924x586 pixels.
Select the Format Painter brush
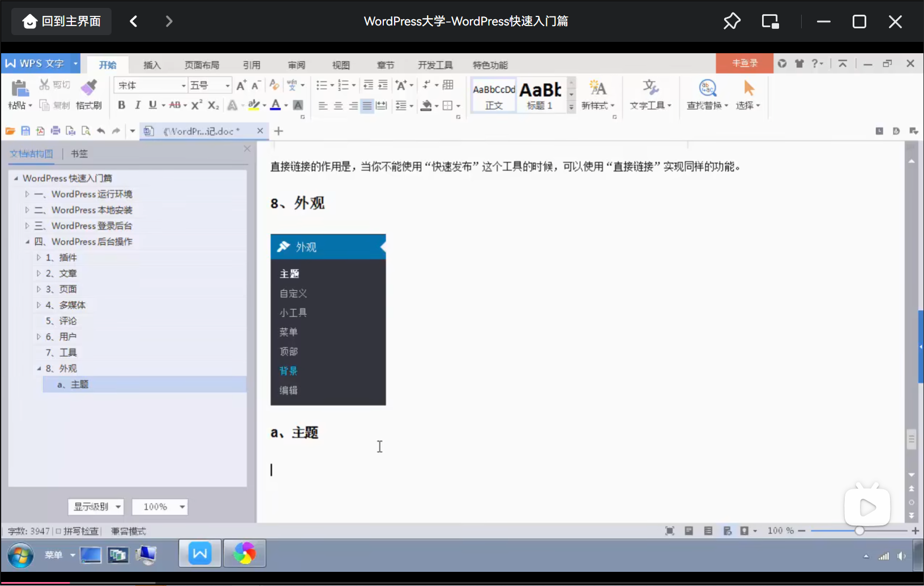pyautogui.click(x=89, y=87)
